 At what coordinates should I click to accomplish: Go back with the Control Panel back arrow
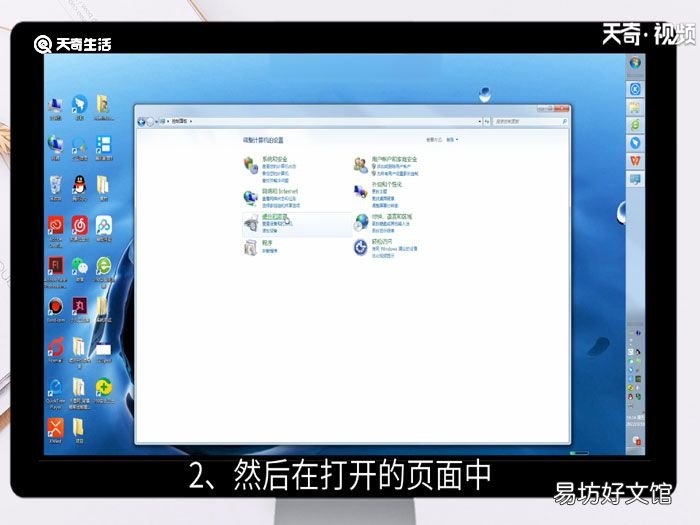coord(142,121)
